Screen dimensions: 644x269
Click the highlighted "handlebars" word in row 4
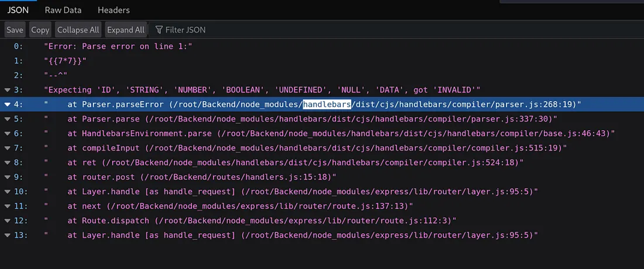click(327, 104)
